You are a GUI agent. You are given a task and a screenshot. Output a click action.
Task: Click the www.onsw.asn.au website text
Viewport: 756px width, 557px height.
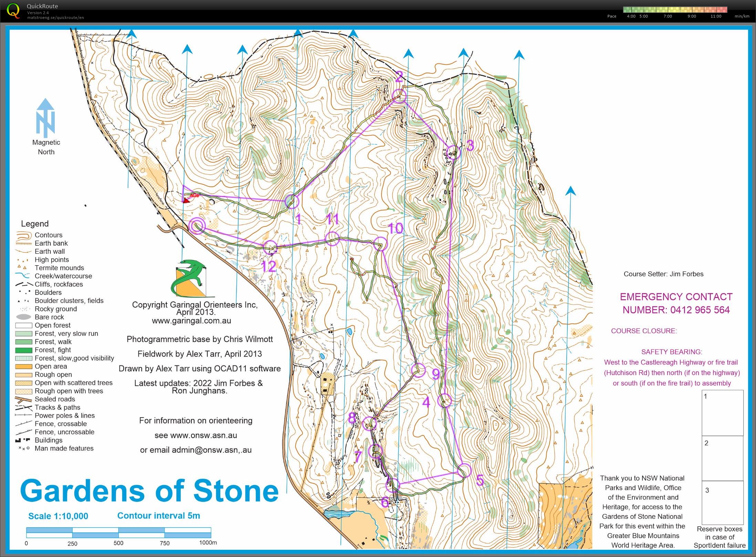pos(203,435)
